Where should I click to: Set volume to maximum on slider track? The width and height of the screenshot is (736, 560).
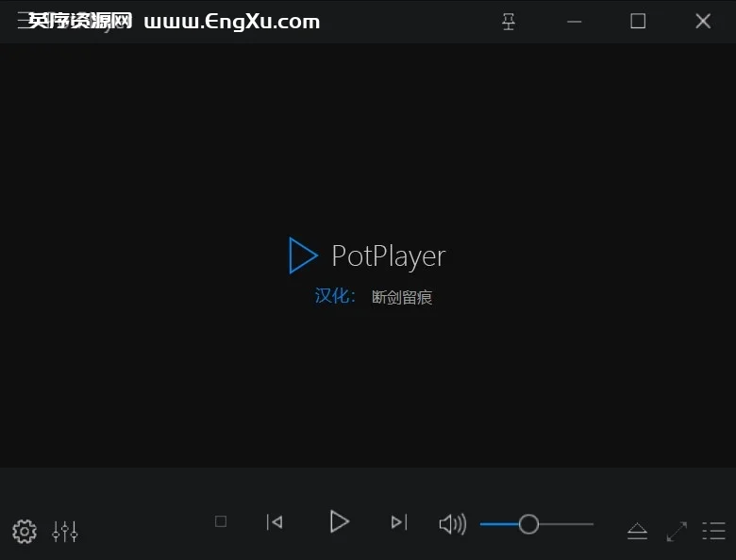(x=592, y=524)
